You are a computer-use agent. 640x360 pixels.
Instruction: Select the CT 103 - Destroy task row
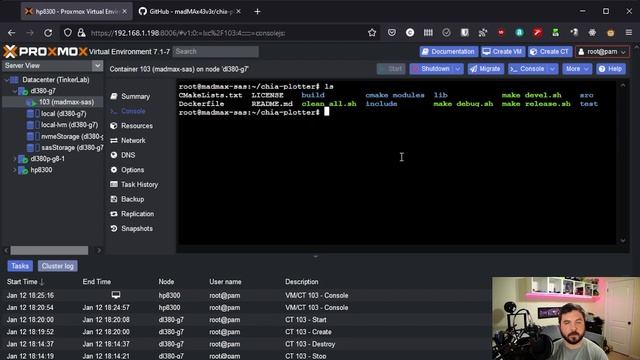click(247, 344)
